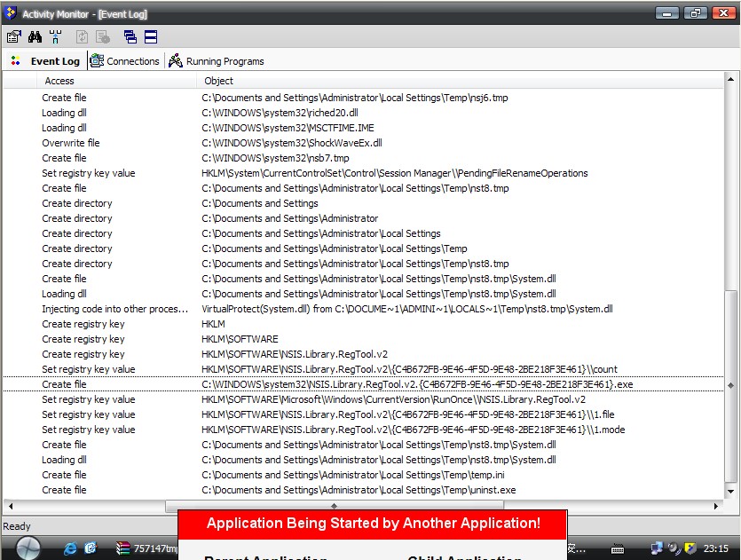Click the vertical scrollbar thumb

click(730, 385)
